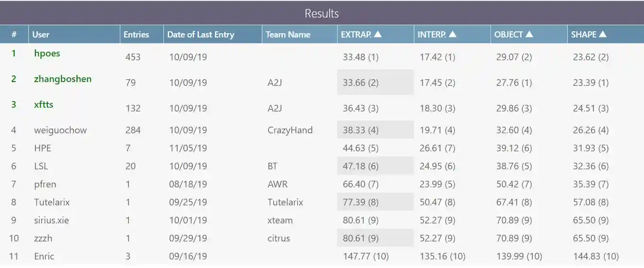Click the Results title bar

tap(322, 13)
